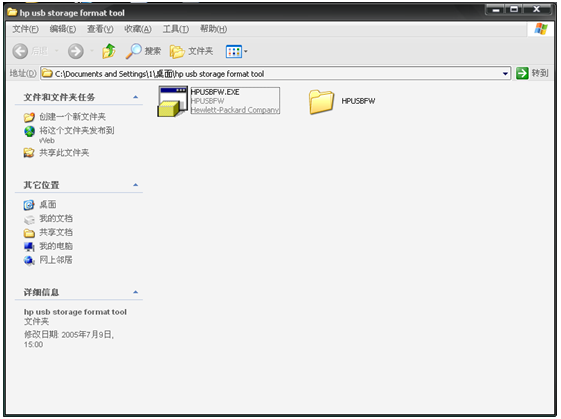Open My Documents (我的文档) link
The width and height of the screenshot is (561, 419).
tap(56, 218)
